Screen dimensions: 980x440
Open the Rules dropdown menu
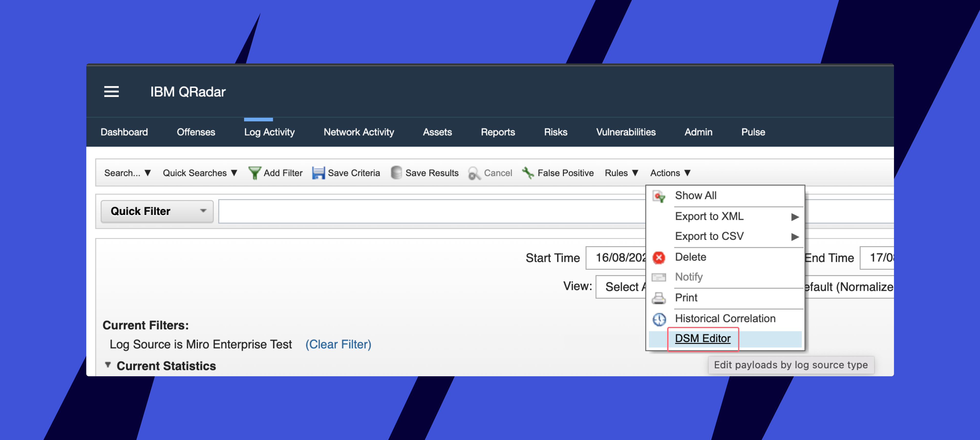(x=621, y=173)
